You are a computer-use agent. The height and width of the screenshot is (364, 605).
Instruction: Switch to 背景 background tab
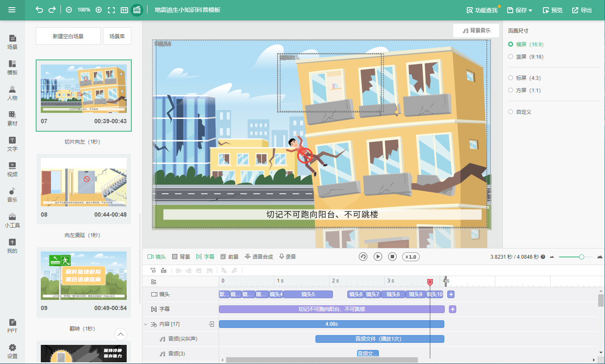[x=181, y=257]
